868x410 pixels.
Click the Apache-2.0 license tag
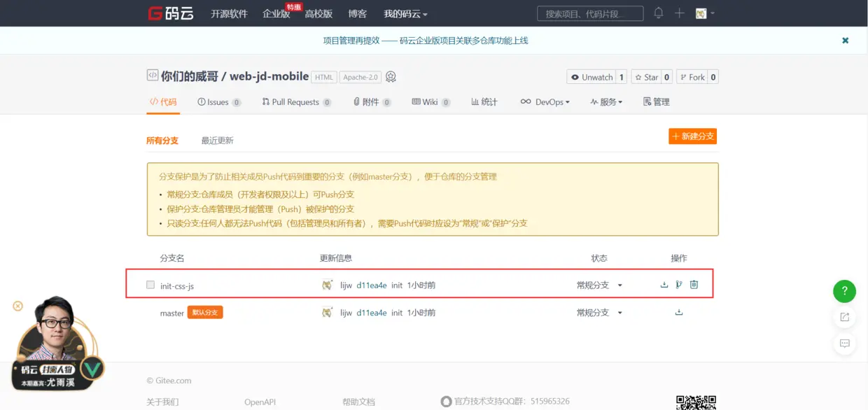(360, 77)
